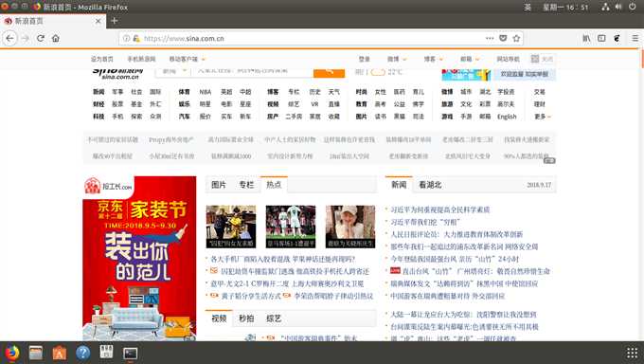Open the page actions three-dots menu
This screenshot has height=364, width=644.
[x=490, y=38]
